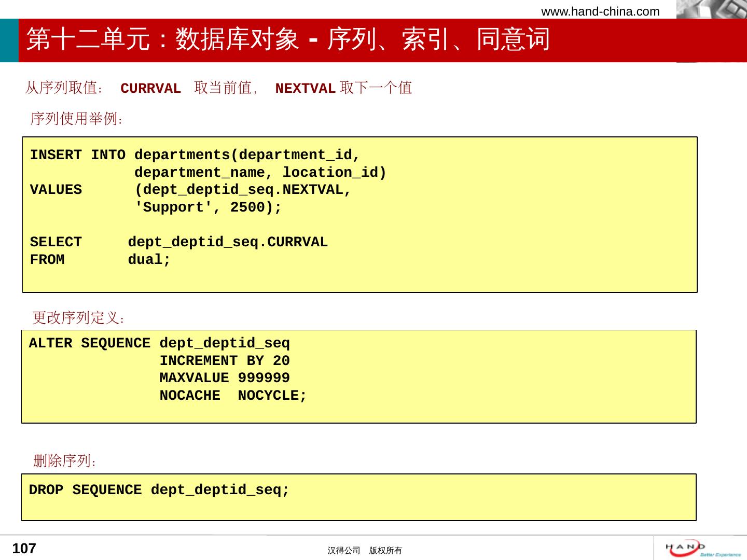Click the heading 序列使用举例
747x560 pixels.
pos(77,119)
